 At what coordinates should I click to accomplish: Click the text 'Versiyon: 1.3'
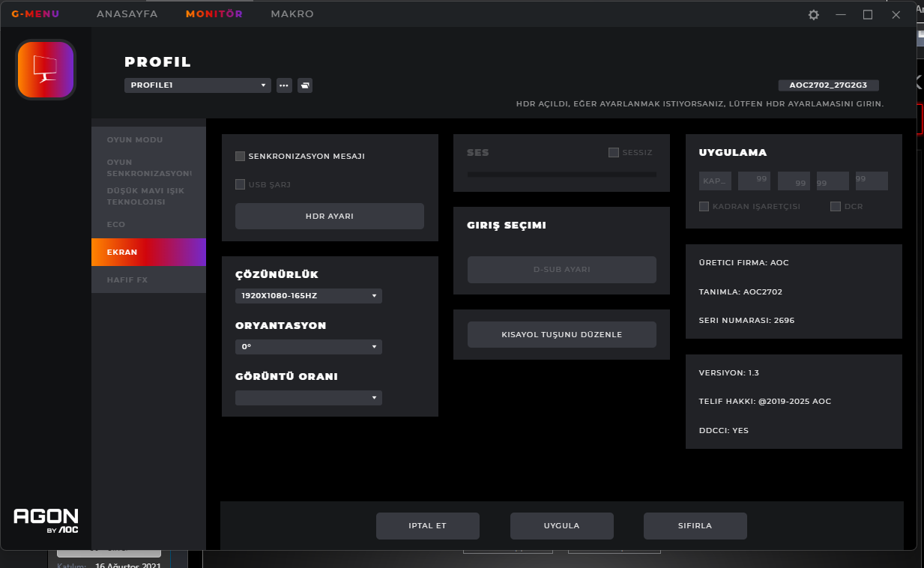pos(729,372)
